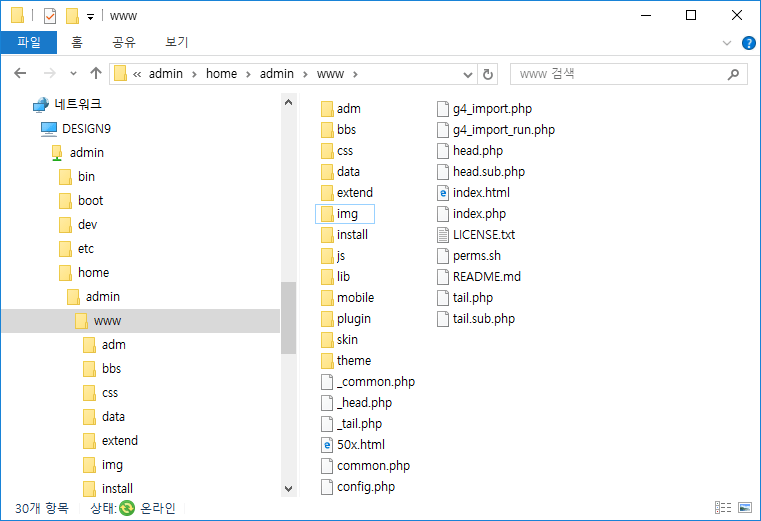This screenshot has width=761, height=521.
Task: Select DESIGN9 computer in the navigation tree
Action: [83, 128]
